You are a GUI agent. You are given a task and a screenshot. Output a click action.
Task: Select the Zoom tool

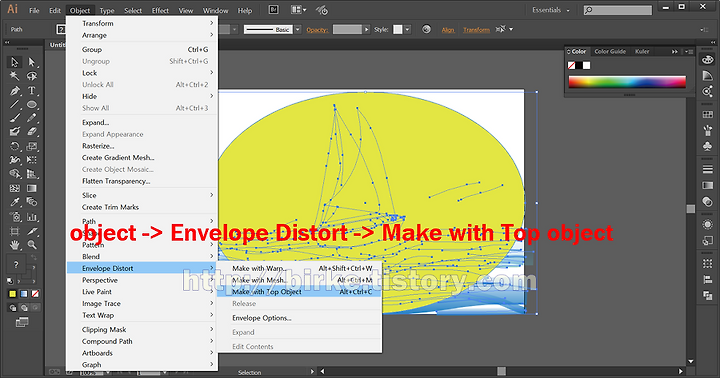[x=31, y=245]
